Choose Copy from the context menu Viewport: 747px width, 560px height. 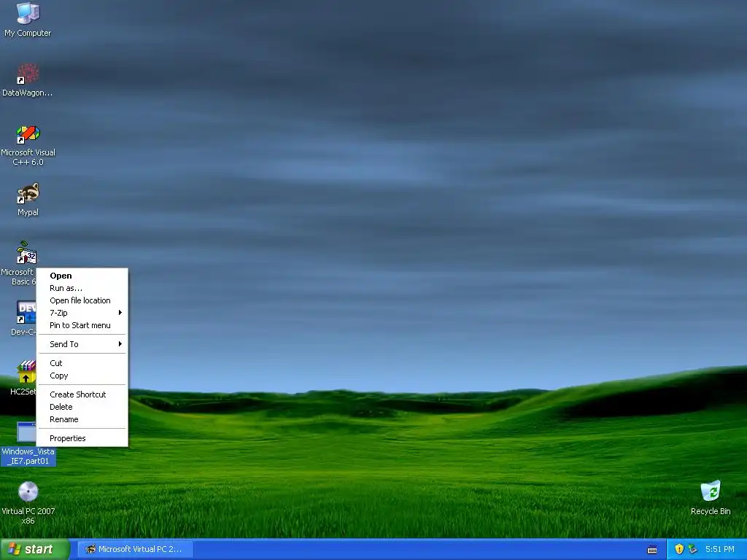[x=82, y=376]
